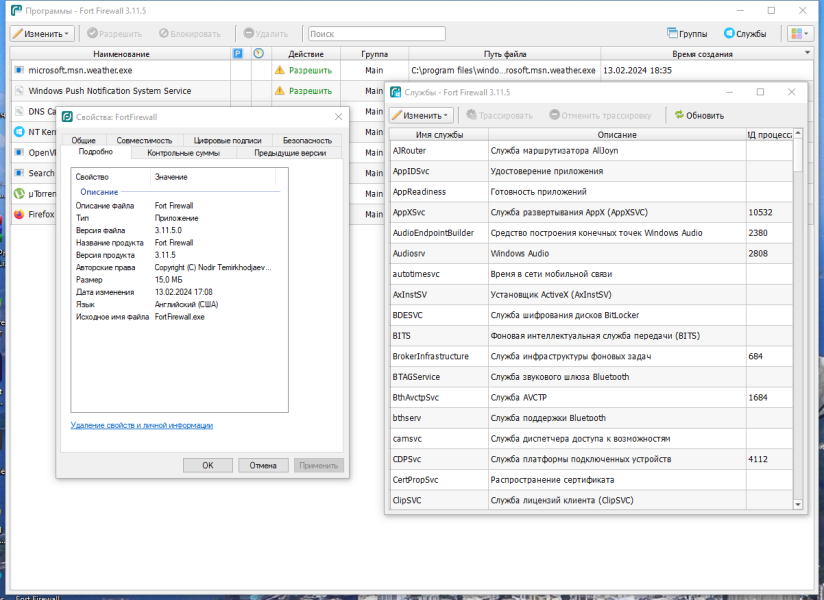Select the BITS service row
Viewport: 824px width, 600px height.
591,336
